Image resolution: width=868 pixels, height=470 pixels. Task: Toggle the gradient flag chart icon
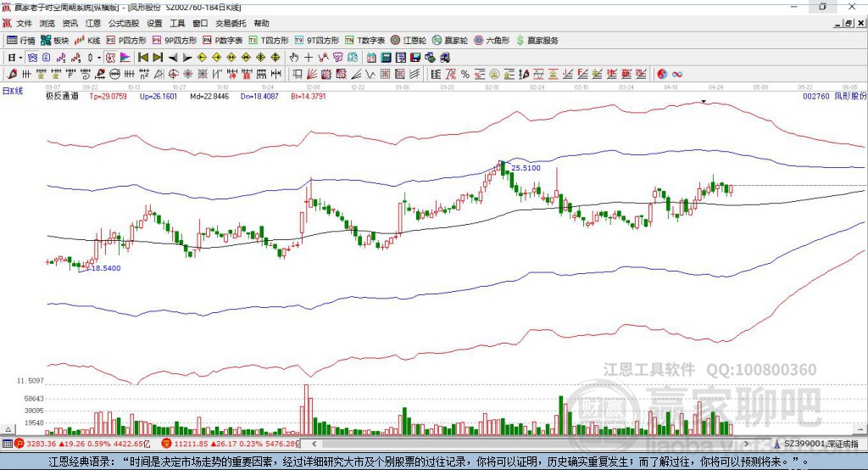click(125, 58)
